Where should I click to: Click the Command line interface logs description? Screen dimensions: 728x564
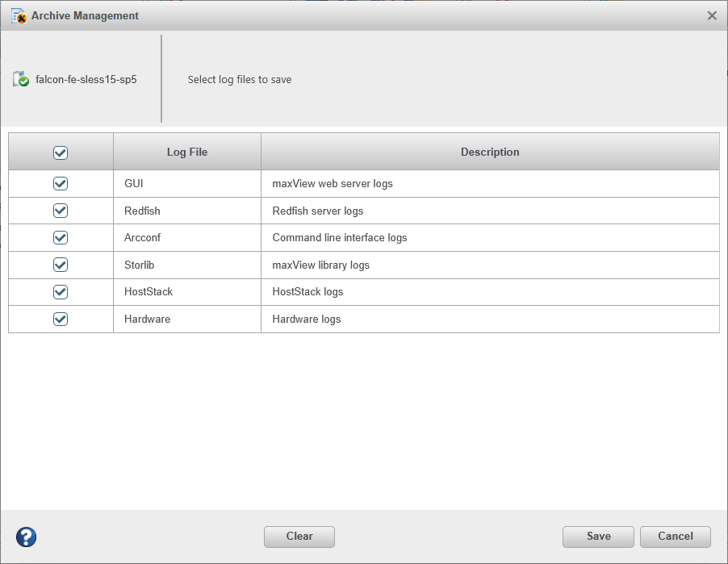click(340, 238)
